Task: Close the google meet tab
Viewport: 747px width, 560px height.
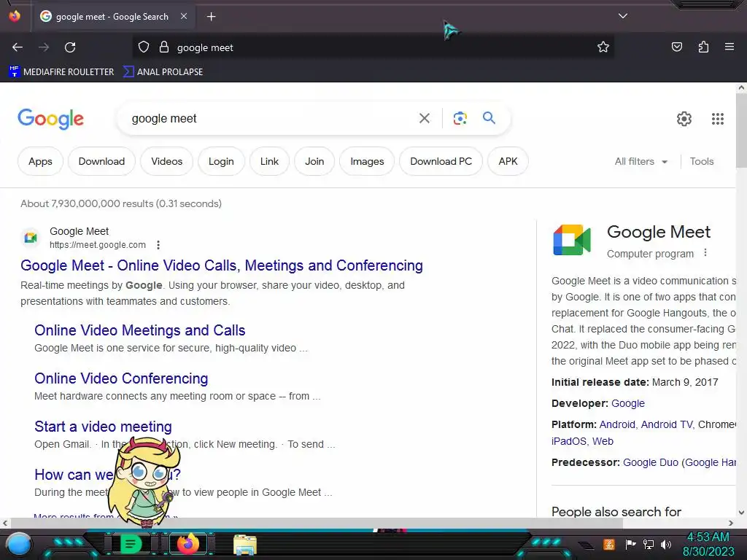Action: [184, 16]
